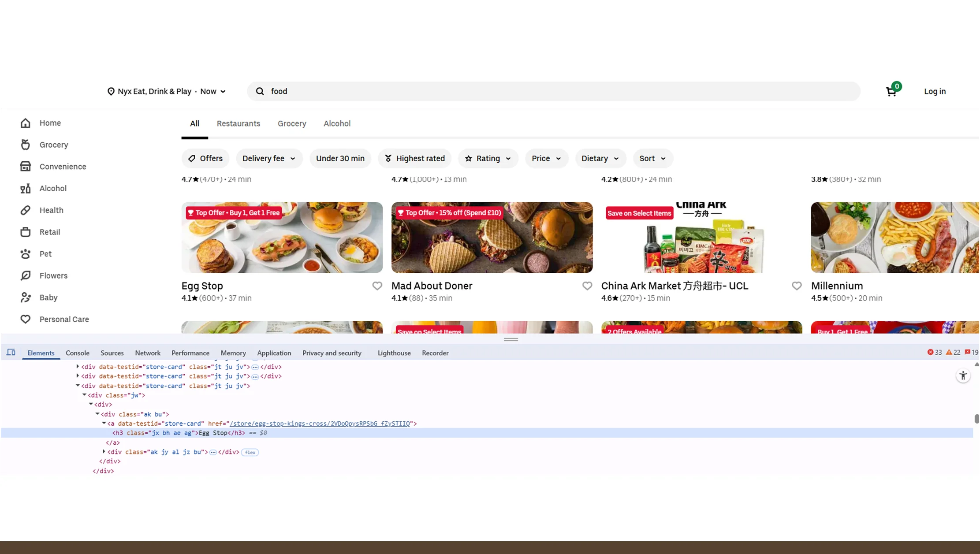Click the issues flag count icon

tap(971, 352)
